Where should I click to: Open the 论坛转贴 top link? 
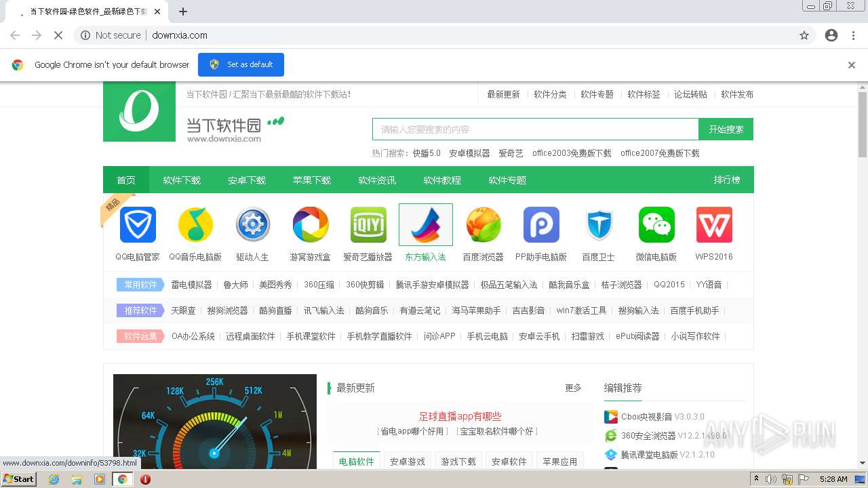click(690, 95)
